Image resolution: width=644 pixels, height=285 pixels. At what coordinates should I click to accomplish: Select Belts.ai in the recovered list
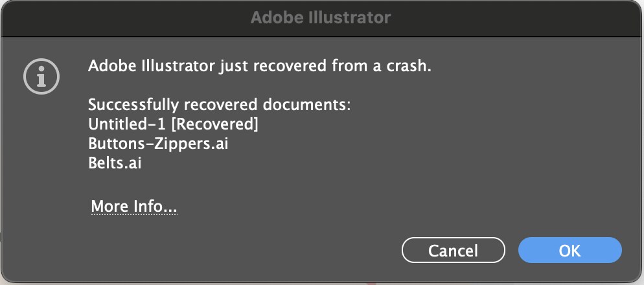(115, 163)
